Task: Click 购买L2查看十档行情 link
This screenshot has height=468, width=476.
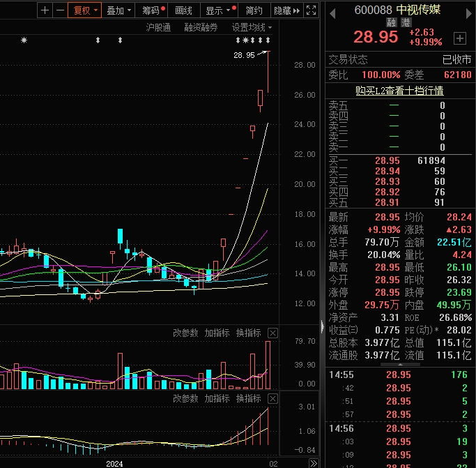Action: click(399, 90)
